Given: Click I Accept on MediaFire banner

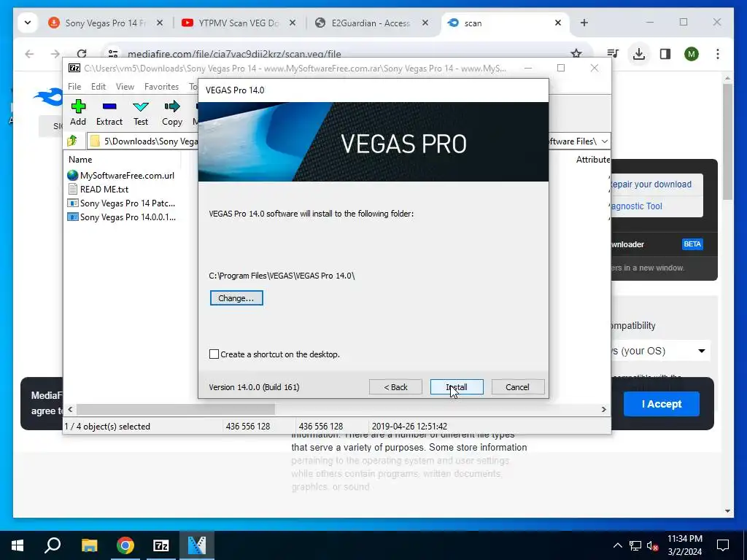Looking at the screenshot, I should tap(661, 404).
